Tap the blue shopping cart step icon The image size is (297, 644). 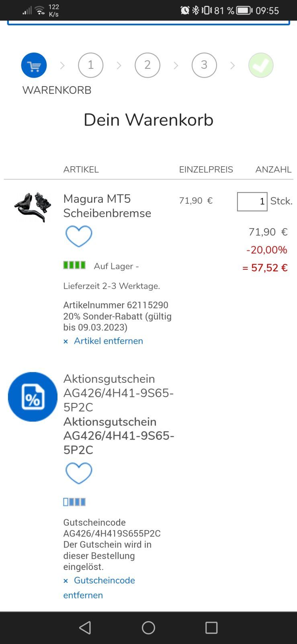[x=34, y=65]
